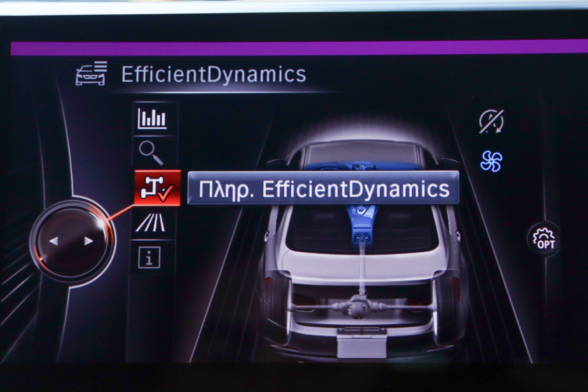This screenshot has height=392, width=588.
Task: Open the OPT gear options icon
Action: click(x=544, y=239)
